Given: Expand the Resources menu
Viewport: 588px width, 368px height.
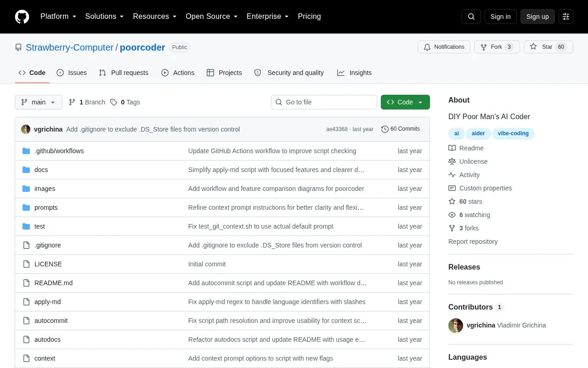Looking at the screenshot, I should (155, 17).
